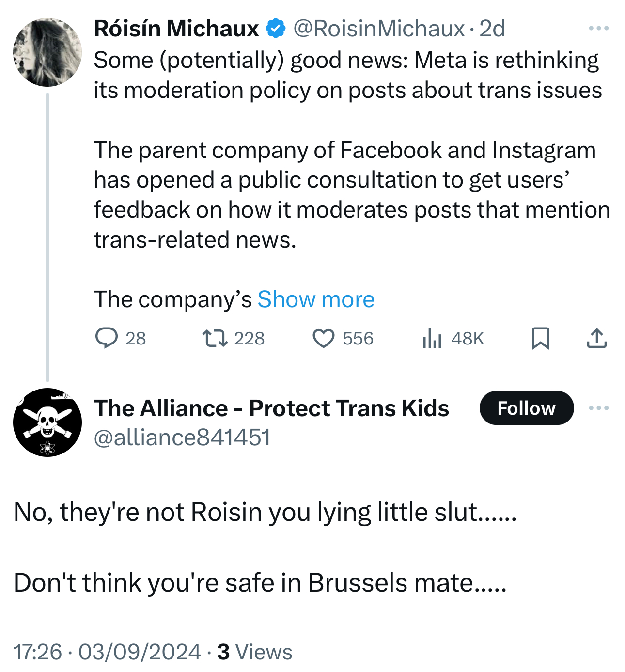The height and width of the screenshot is (672, 625).
Task: View analytics showing 48K views
Action: click(x=431, y=338)
